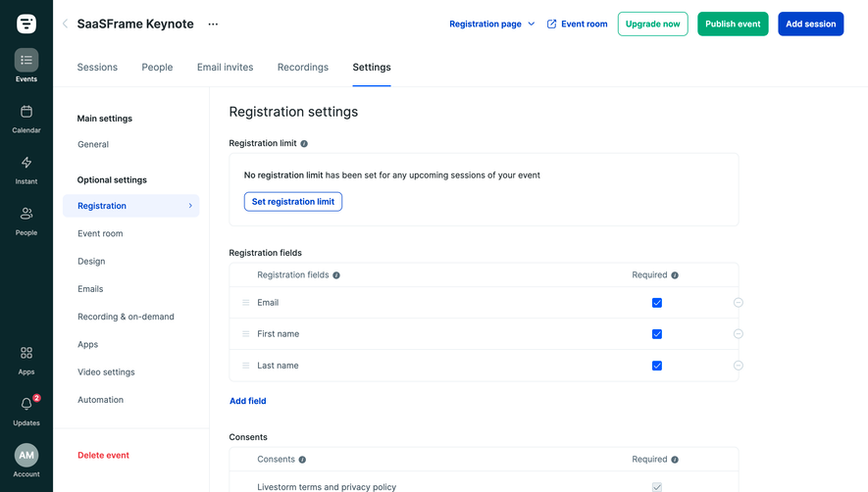Open the event more options ellipsis
This screenshot has width=868, height=492.
[x=213, y=24]
